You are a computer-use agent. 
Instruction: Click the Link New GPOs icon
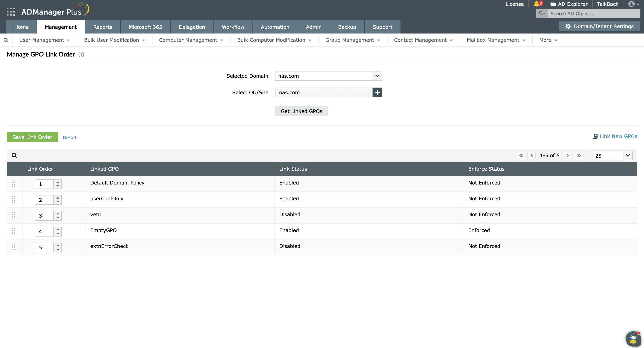[596, 136]
